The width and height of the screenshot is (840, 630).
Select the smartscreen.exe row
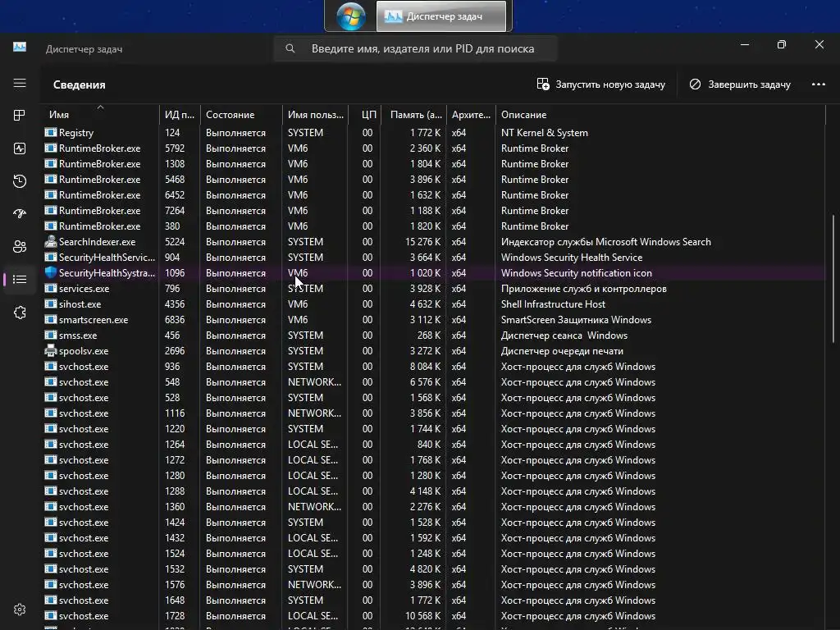click(x=434, y=319)
